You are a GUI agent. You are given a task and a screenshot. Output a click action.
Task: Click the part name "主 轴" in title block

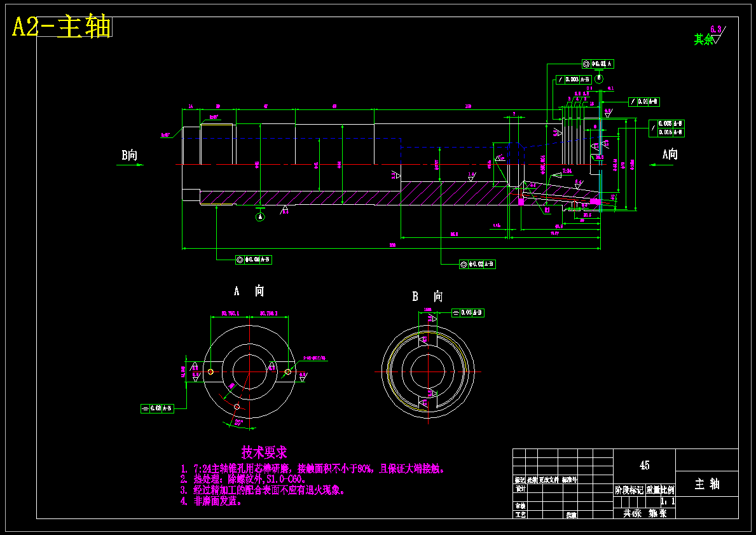tap(707, 484)
